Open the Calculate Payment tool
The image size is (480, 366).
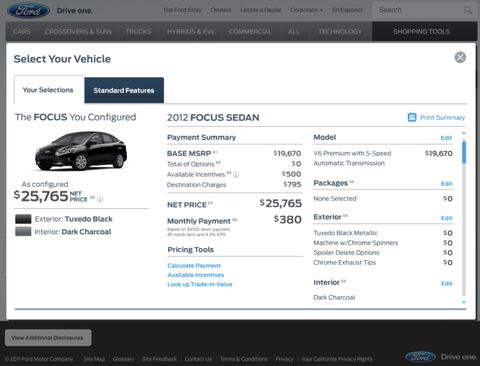point(194,266)
